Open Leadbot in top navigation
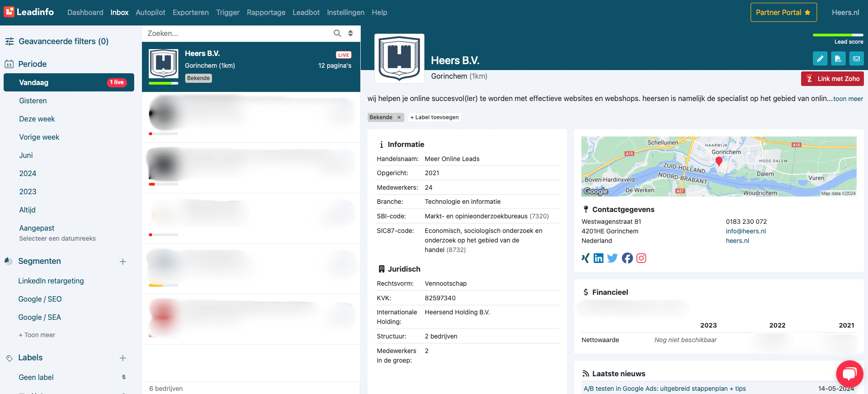The height and width of the screenshot is (394, 868). [306, 12]
